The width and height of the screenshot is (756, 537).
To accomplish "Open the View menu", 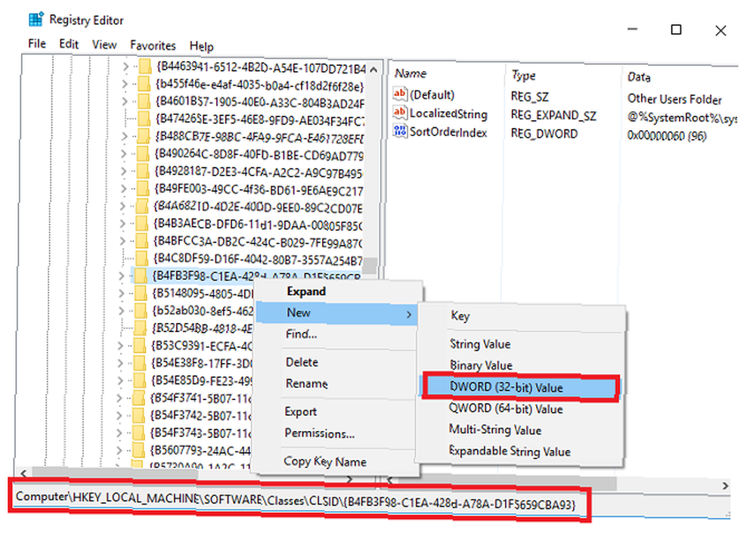I will tap(104, 45).
